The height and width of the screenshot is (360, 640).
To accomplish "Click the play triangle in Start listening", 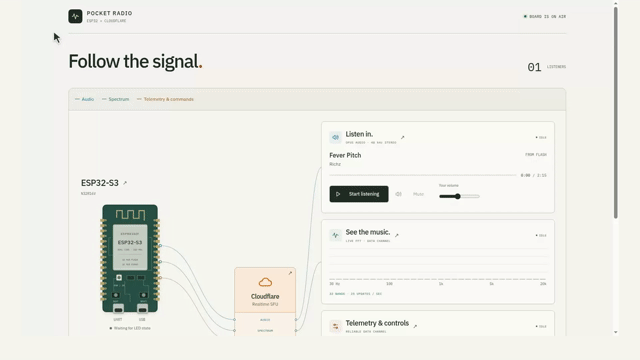I will pyautogui.click(x=338, y=194).
